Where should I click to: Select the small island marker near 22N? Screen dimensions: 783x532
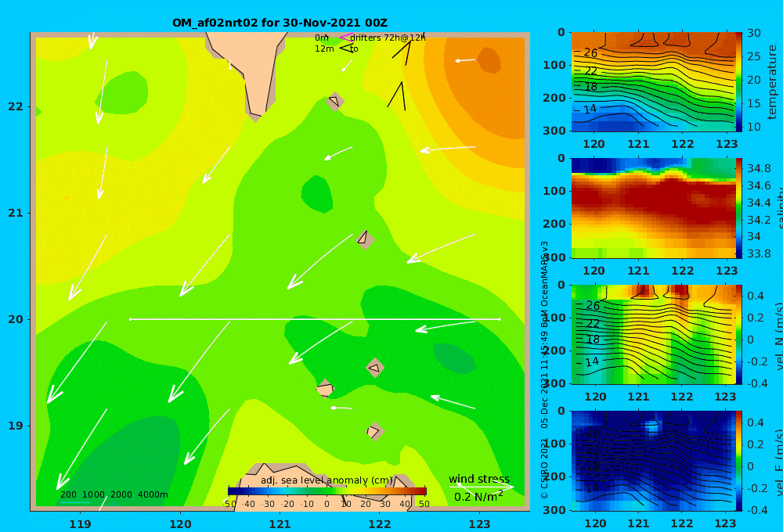(335, 101)
